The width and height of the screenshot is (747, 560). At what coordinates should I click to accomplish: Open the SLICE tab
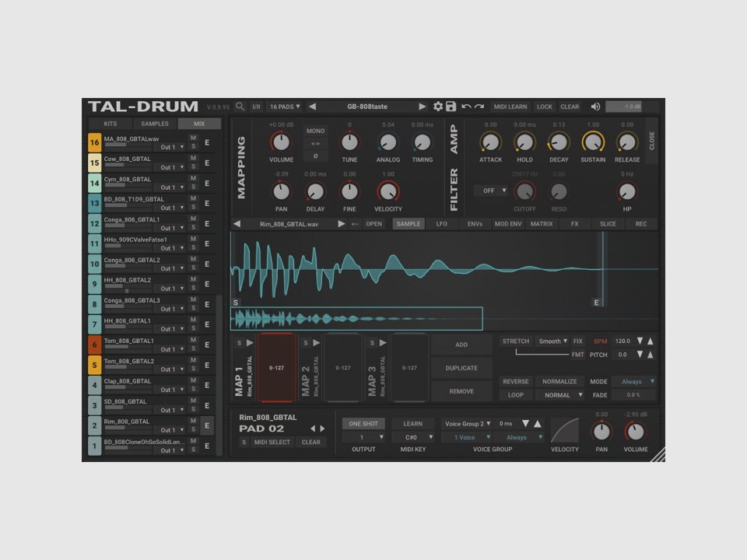[608, 224]
